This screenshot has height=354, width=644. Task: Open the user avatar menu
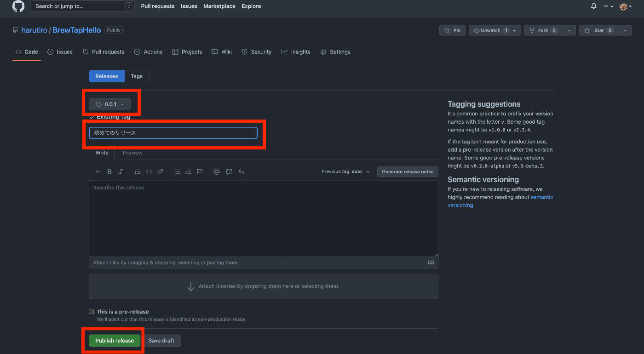point(626,6)
